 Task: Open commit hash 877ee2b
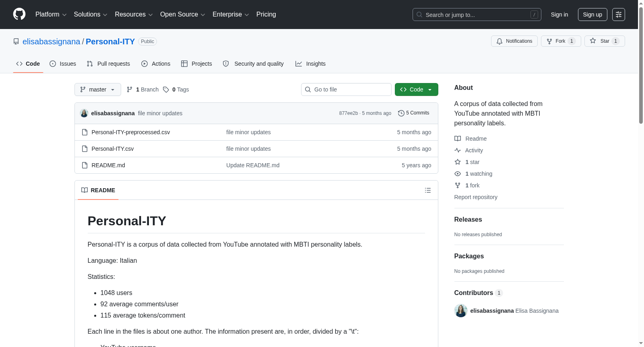point(349,113)
